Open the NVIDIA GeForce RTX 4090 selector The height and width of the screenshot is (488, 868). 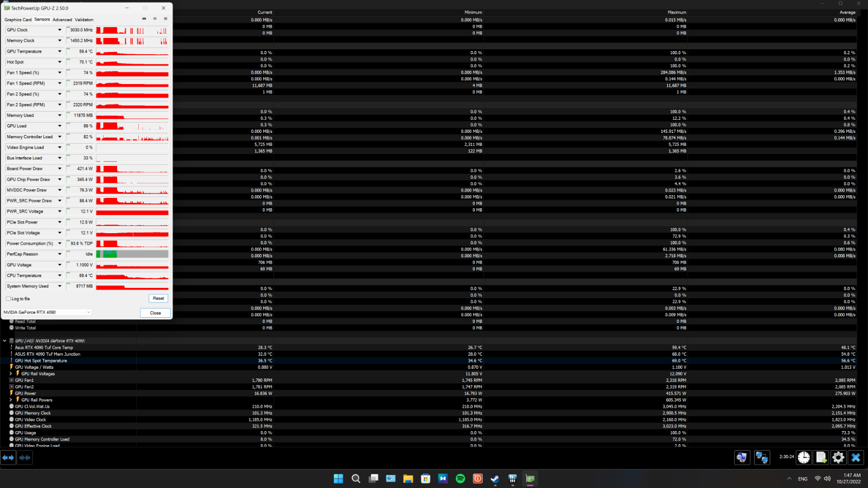[47, 312]
